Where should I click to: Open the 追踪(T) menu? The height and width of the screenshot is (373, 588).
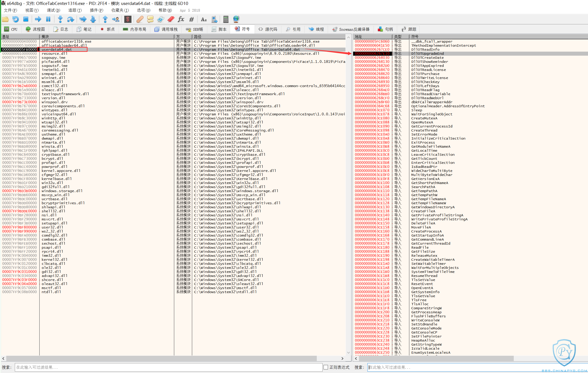[75, 10]
